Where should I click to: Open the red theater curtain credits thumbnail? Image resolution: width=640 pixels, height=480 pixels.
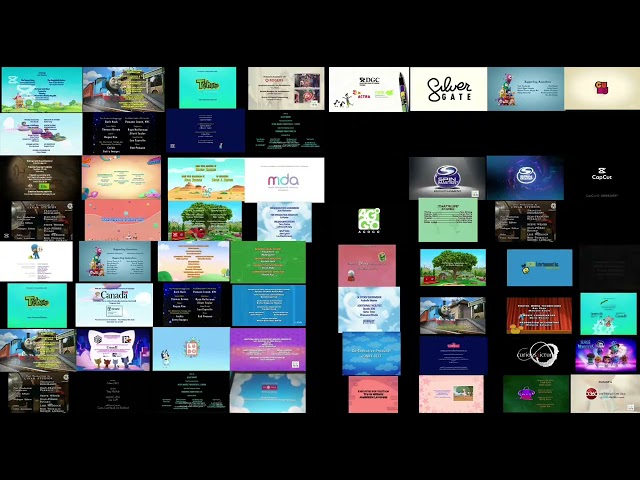coord(539,316)
